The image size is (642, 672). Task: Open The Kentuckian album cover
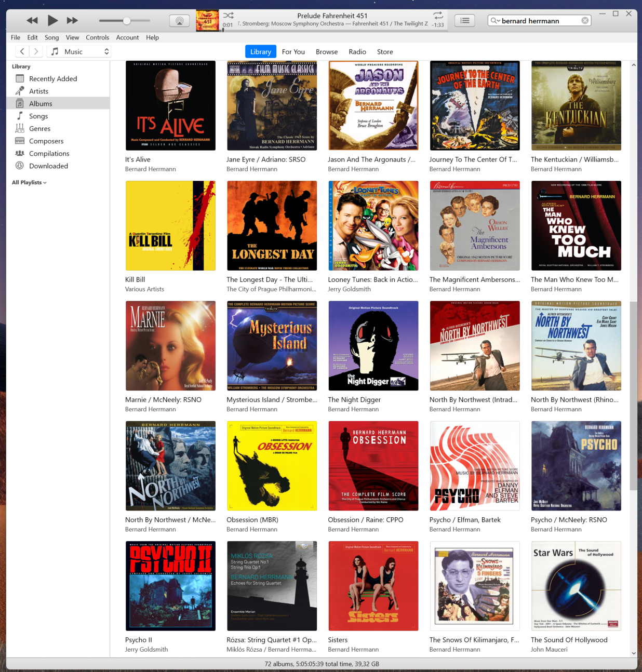click(576, 105)
